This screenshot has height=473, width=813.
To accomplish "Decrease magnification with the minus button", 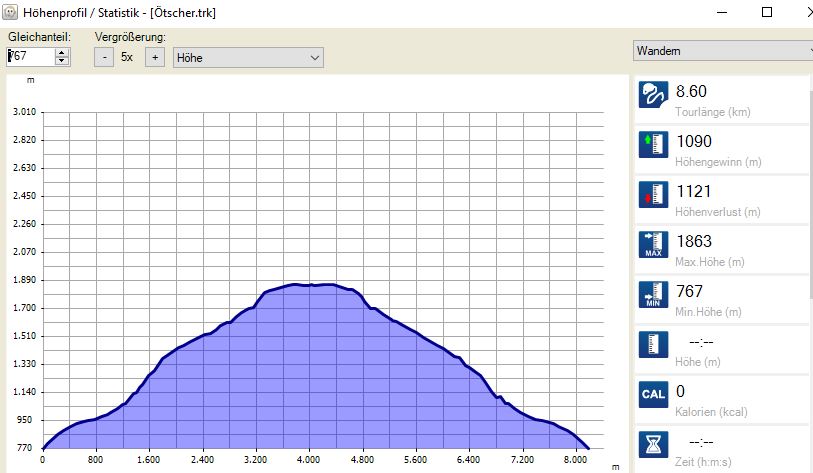I will 104,58.
